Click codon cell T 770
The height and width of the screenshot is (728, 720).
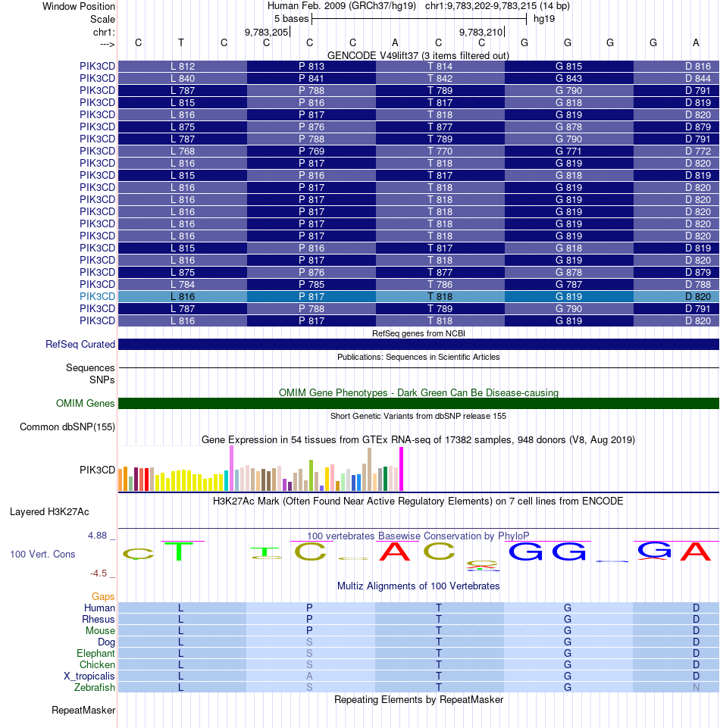pyautogui.click(x=440, y=151)
